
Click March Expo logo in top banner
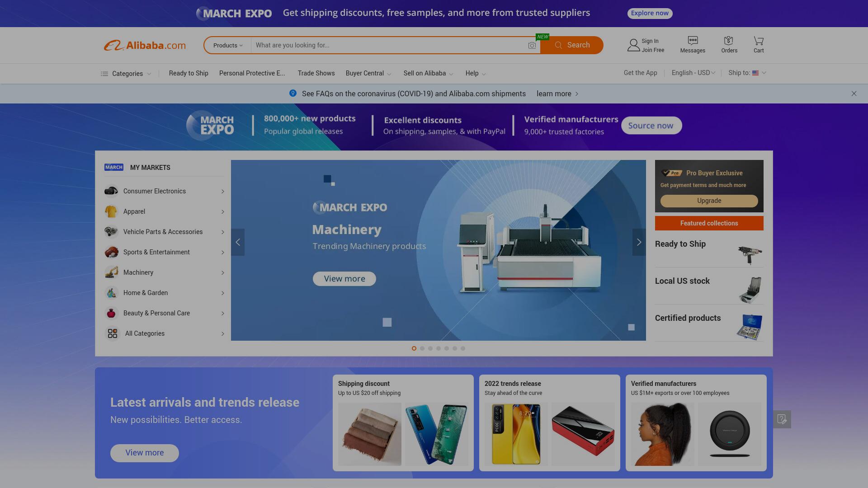(234, 13)
